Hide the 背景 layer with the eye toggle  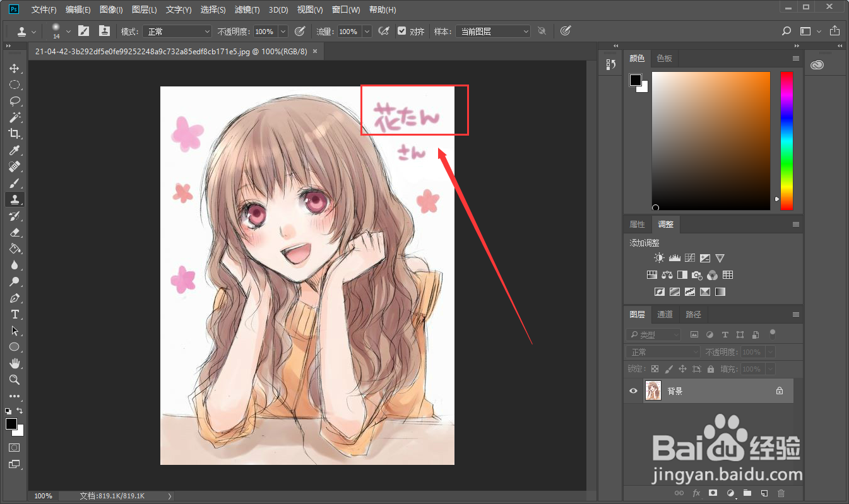633,390
